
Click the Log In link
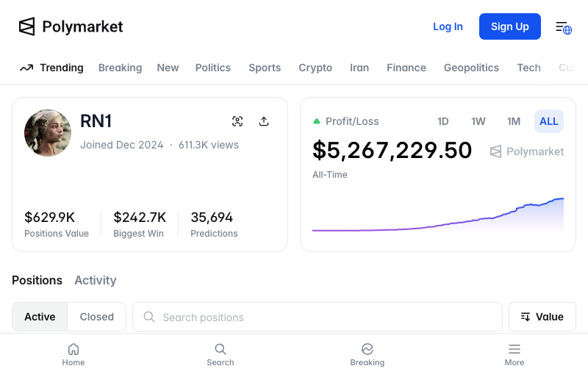pyautogui.click(x=448, y=26)
